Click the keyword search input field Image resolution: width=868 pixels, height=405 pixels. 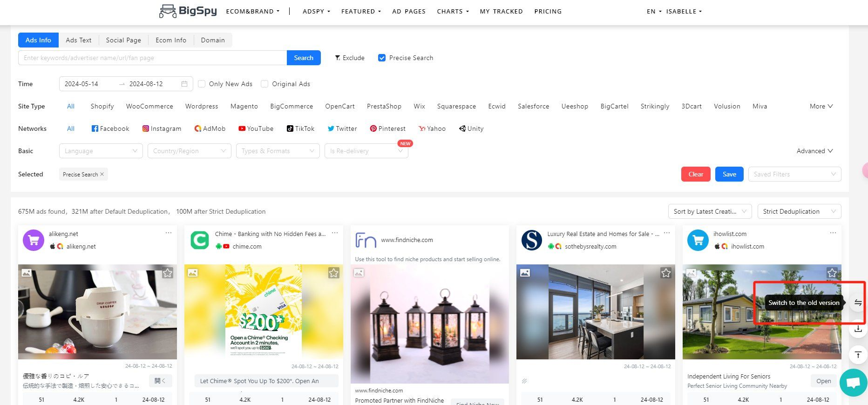152,58
